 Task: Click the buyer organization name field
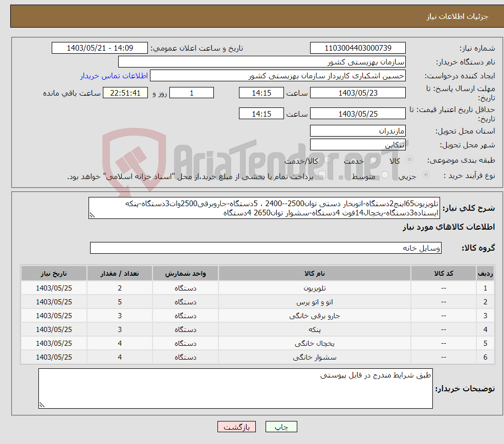tap(262, 62)
